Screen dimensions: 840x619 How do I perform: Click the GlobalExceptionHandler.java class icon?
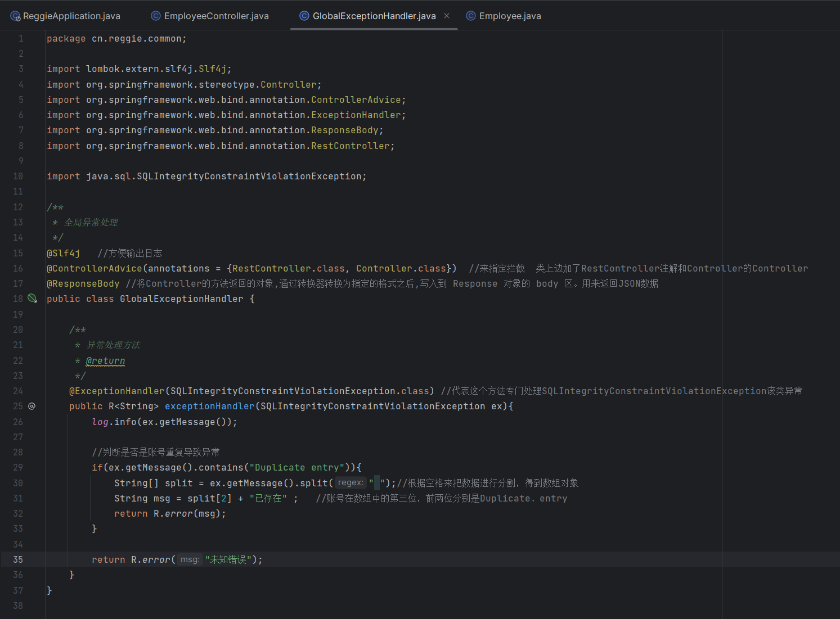coord(304,16)
